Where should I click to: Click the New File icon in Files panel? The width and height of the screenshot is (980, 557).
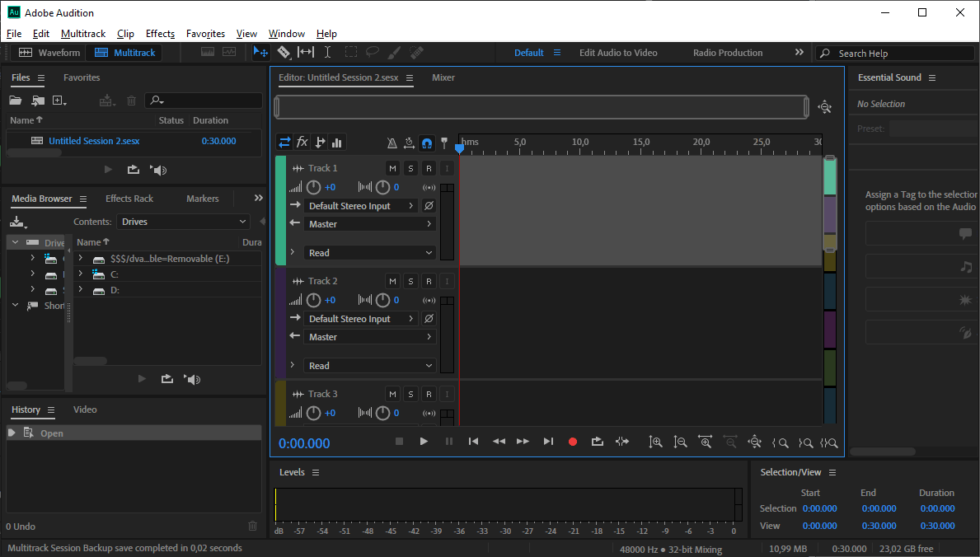click(x=59, y=100)
